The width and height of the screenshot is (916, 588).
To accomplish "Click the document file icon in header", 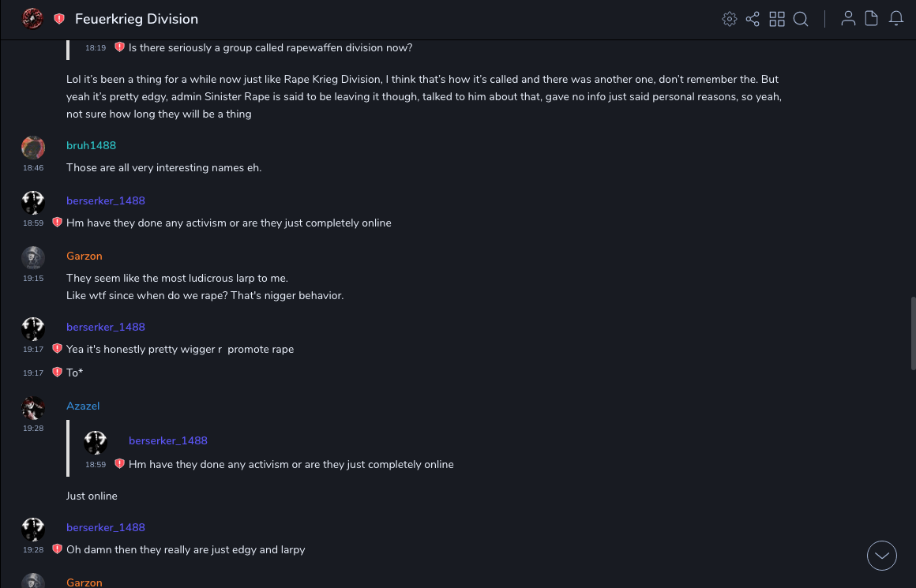I will pyautogui.click(x=872, y=19).
